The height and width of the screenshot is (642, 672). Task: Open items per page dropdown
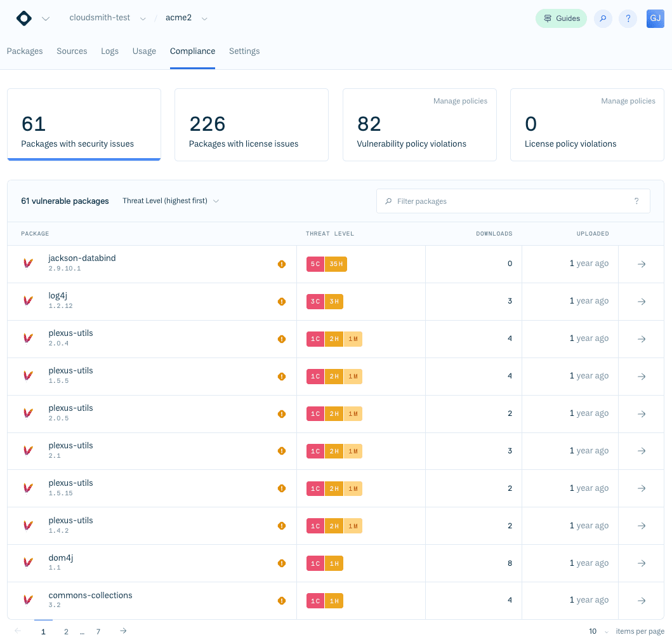[x=599, y=631]
